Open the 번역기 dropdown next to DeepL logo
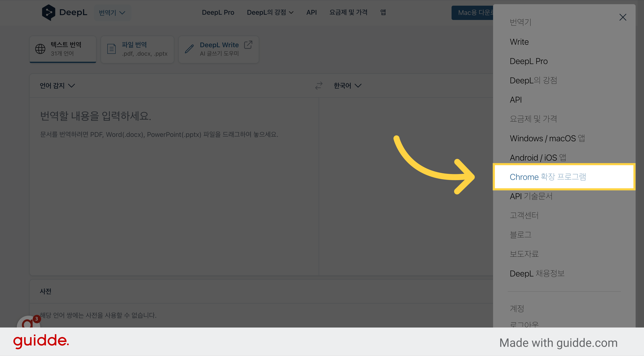This screenshot has height=356, width=644. [x=112, y=13]
